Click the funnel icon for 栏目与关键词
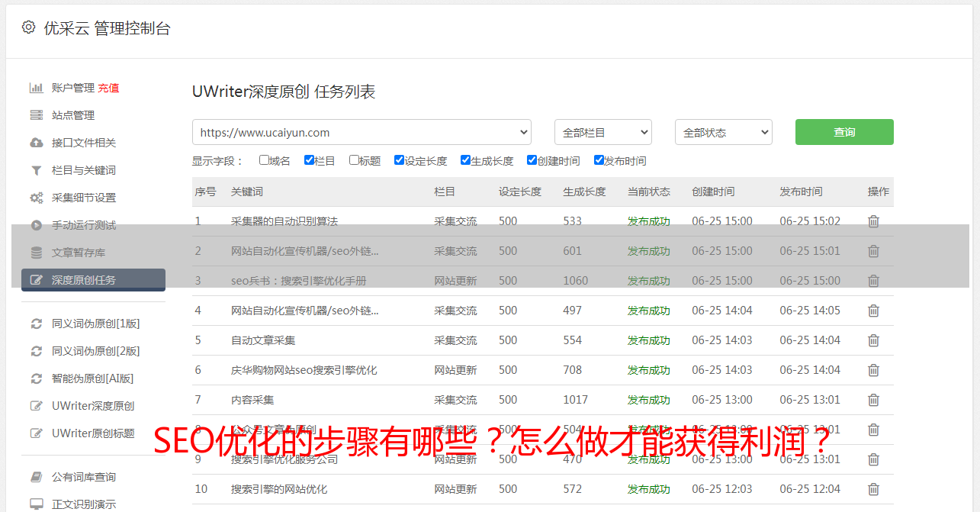This screenshot has height=512, width=980. click(36, 170)
